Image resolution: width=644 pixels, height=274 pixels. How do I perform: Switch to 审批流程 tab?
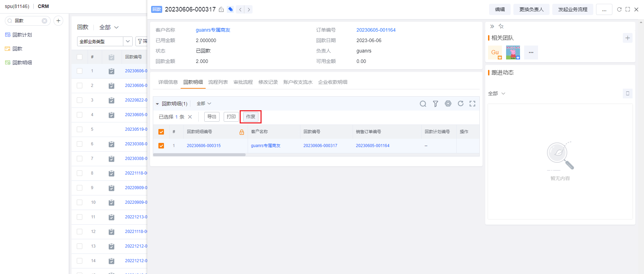click(243, 82)
